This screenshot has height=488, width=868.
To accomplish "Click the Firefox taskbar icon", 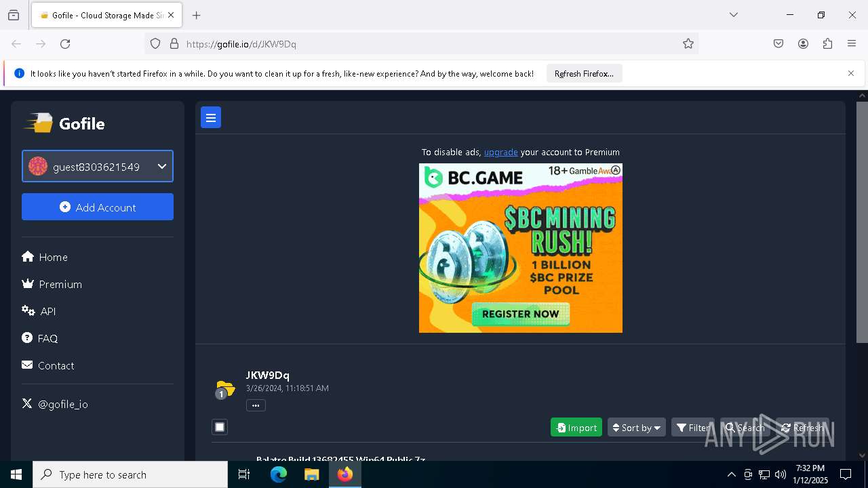I will 345,474.
